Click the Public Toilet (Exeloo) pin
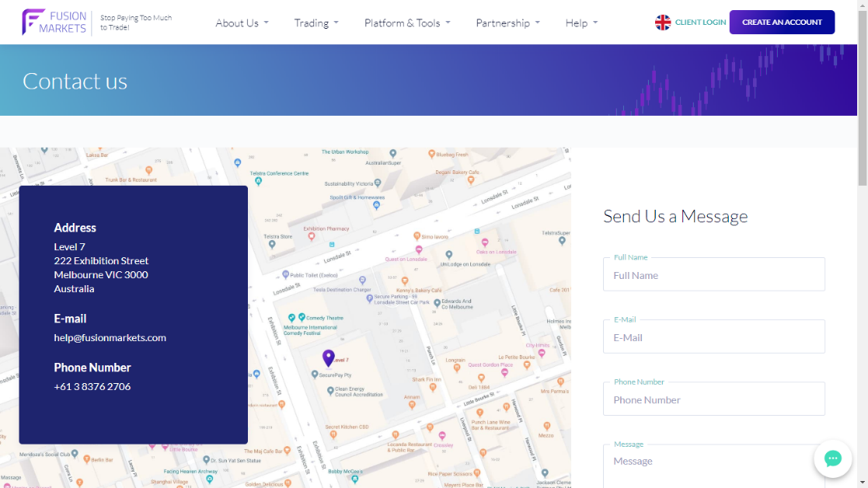868x488 pixels. click(x=286, y=274)
